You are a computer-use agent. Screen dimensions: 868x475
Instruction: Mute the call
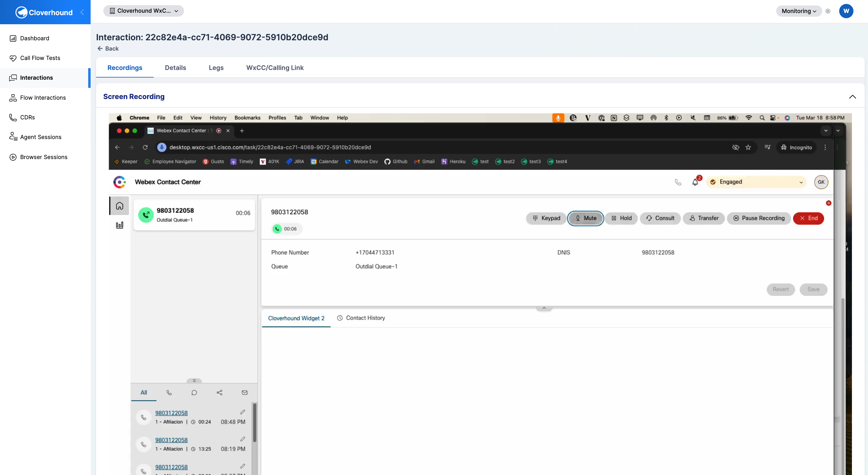(x=586, y=218)
